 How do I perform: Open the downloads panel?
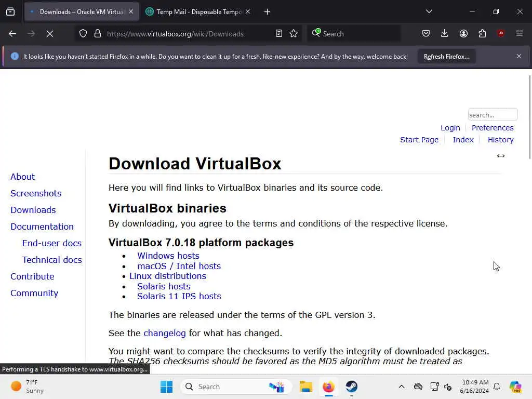coord(445,34)
